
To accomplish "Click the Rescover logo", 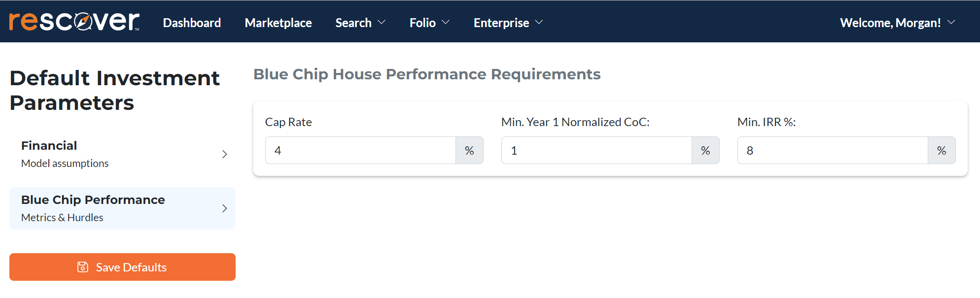I will [74, 22].
